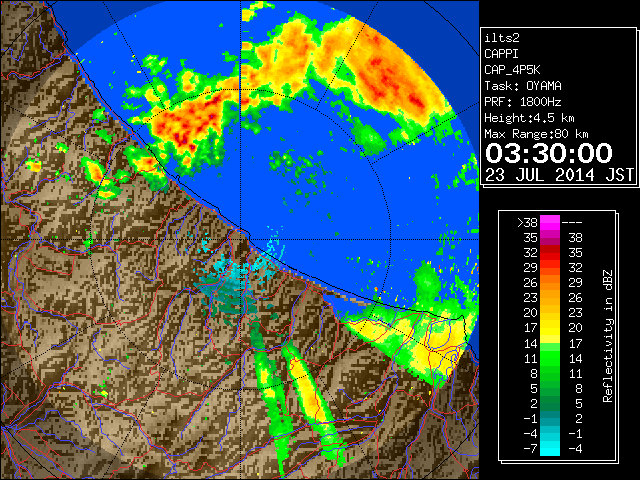Click the PRF: 1800Hz text
Viewport: 640px width, 480px height.
tap(523, 102)
